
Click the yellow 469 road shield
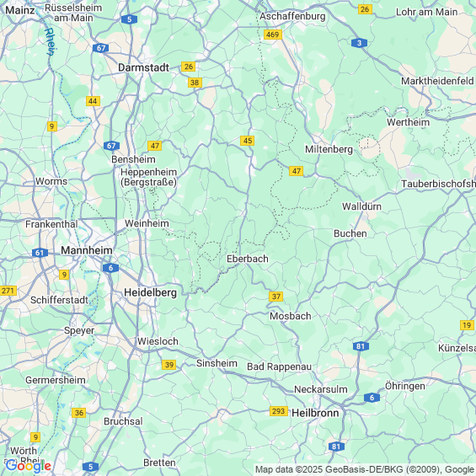(273, 35)
